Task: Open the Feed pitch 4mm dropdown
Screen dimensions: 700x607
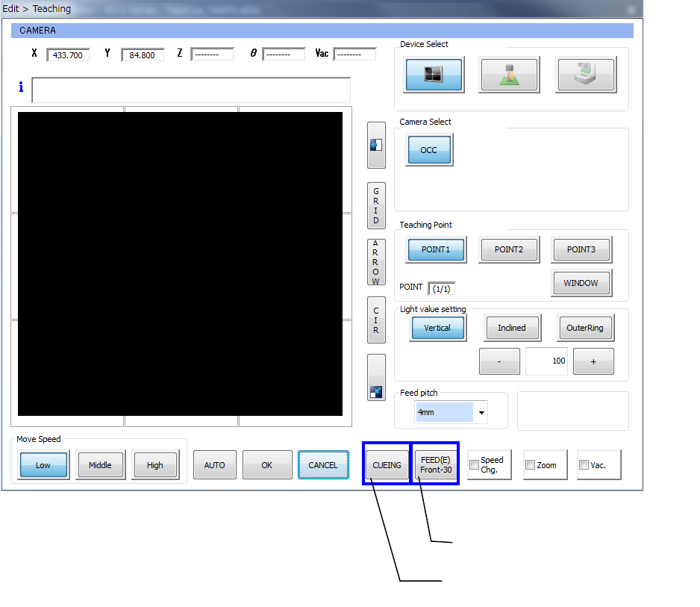Action: click(x=451, y=412)
